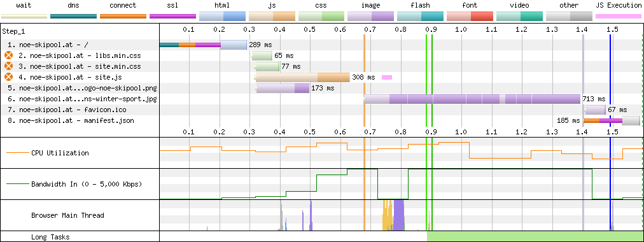Screen dimensions: 644x242
Task: Select the favicon.ico request label
Action: [67, 110]
